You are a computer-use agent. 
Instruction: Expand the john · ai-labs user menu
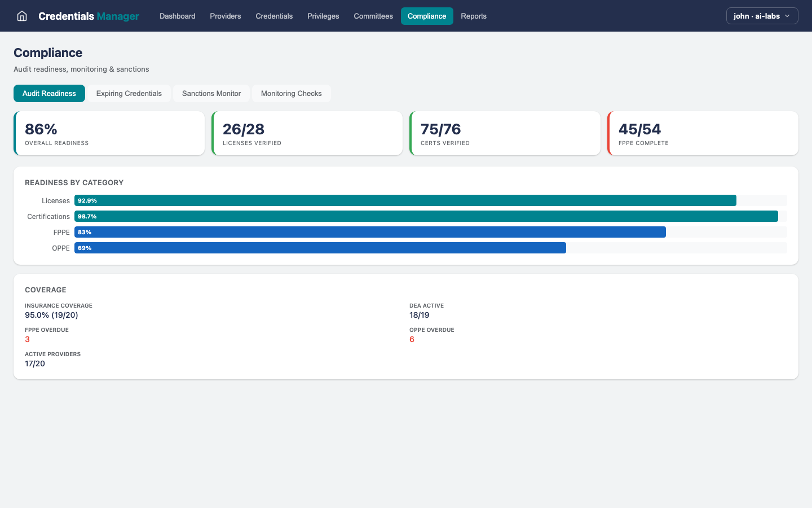click(x=762, y=16)
